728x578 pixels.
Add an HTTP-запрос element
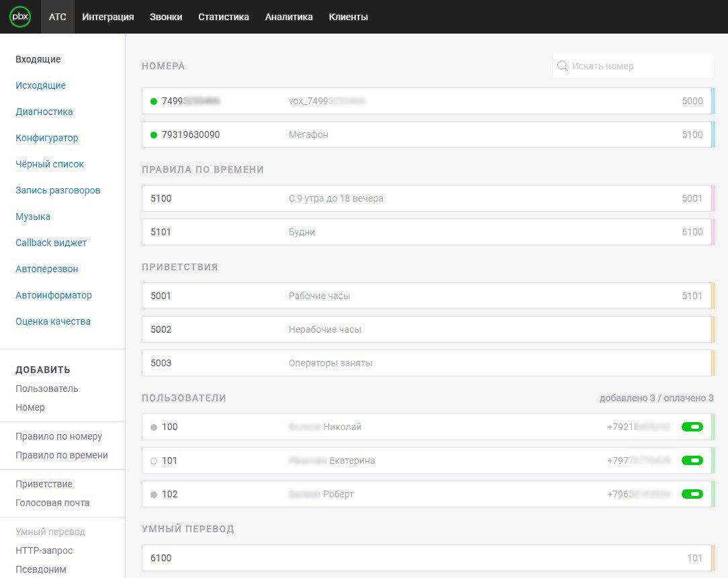tap(44, 550)
